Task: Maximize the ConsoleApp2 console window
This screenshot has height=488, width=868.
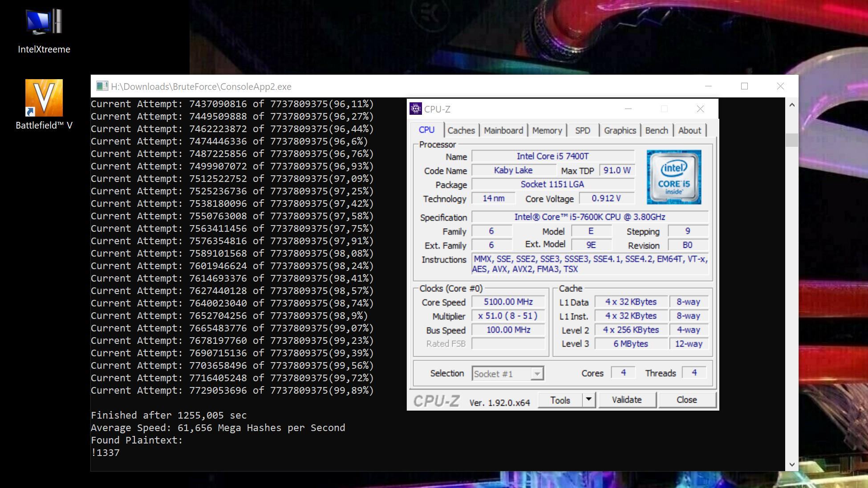Action: pos(744,86)
